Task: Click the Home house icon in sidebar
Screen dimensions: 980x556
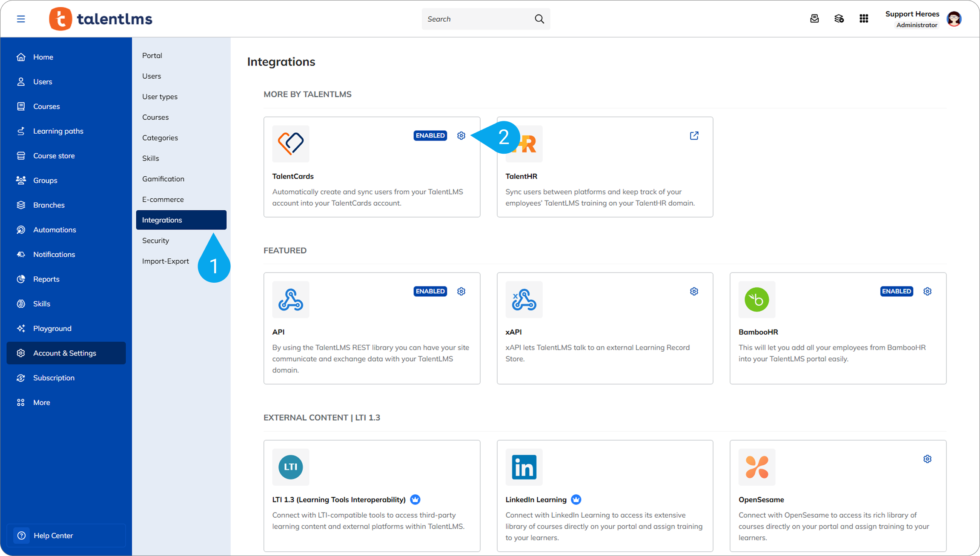Action: 21,57
